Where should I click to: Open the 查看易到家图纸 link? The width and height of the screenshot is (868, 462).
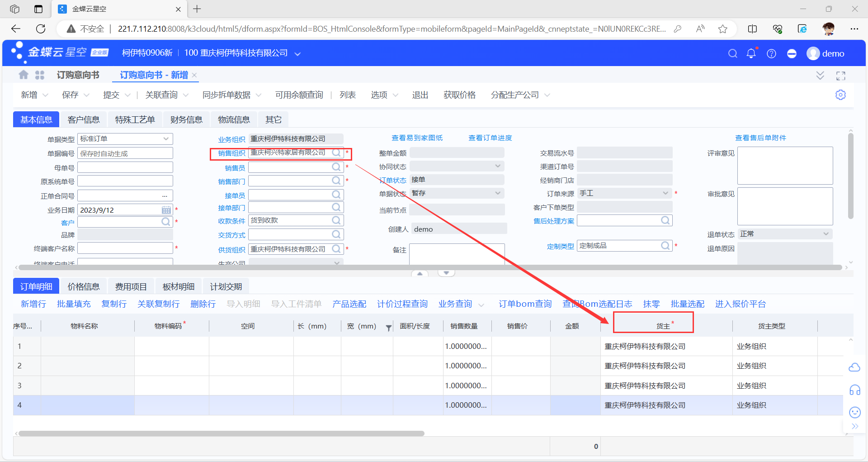[417, 138]
